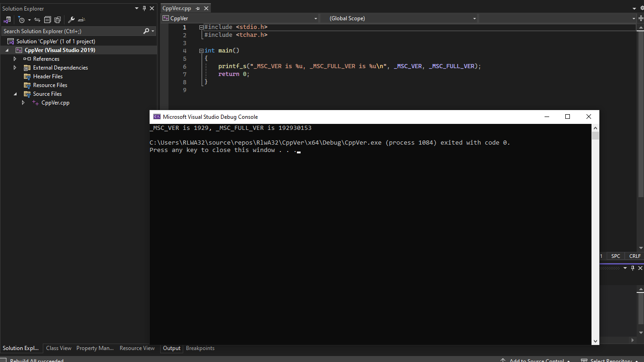Click the pending changes filter clock icon
The height and width of the screenshot is (362, 644).
[x=22, y=19]
